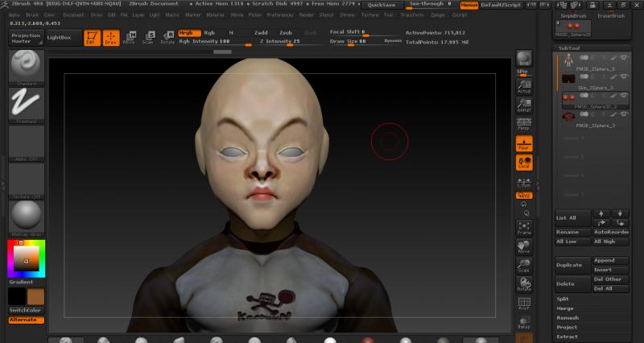Toggle eye visibility of PM3D_ZSphere_3 subtool
This screenshot has width=644, height=343.
(625, 114)
